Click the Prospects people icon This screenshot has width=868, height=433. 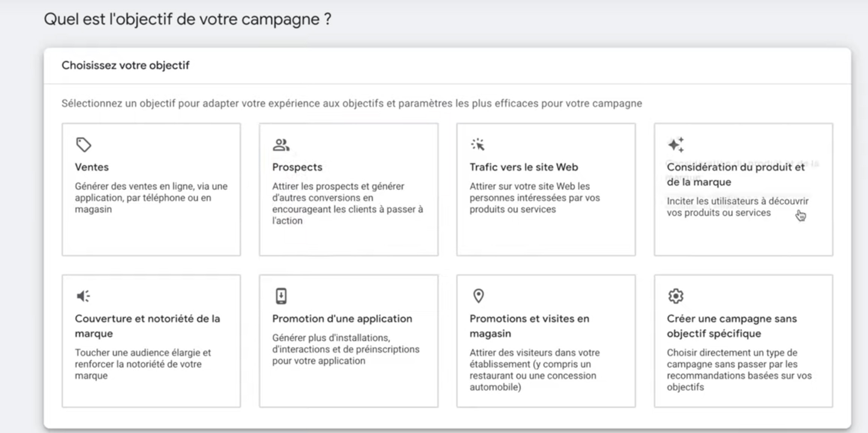pos(281,145)
